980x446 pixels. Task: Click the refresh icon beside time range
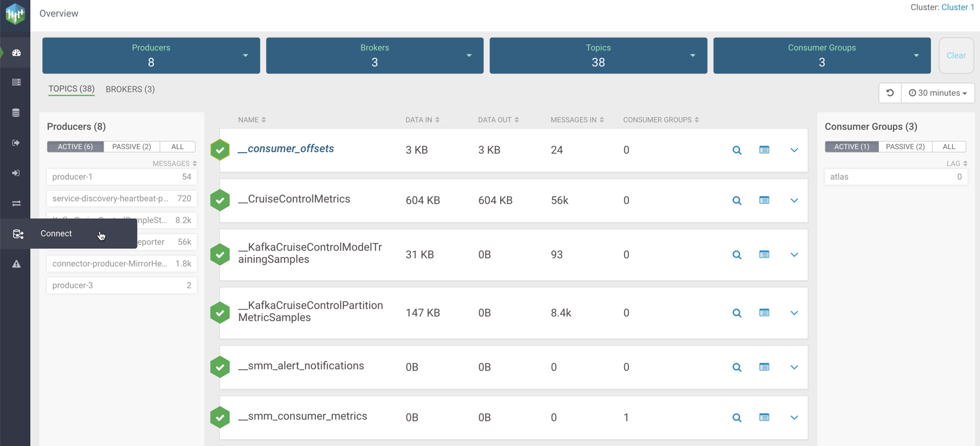point(889,93)
